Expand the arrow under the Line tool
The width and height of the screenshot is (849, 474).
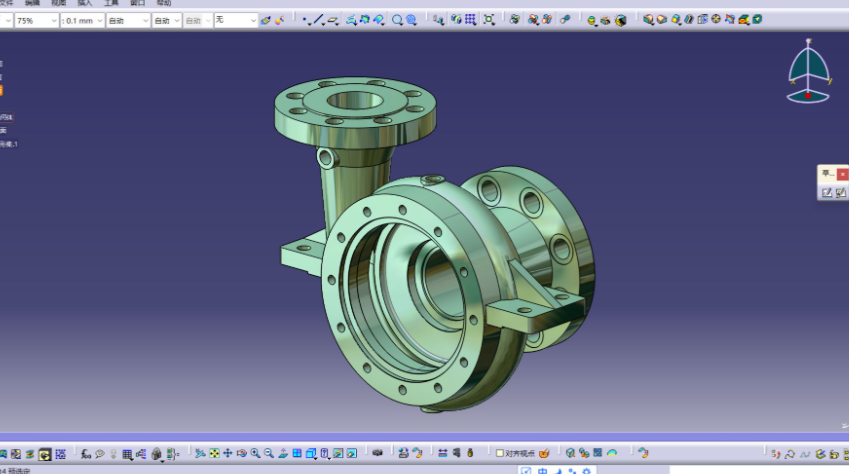click(323, 24)
